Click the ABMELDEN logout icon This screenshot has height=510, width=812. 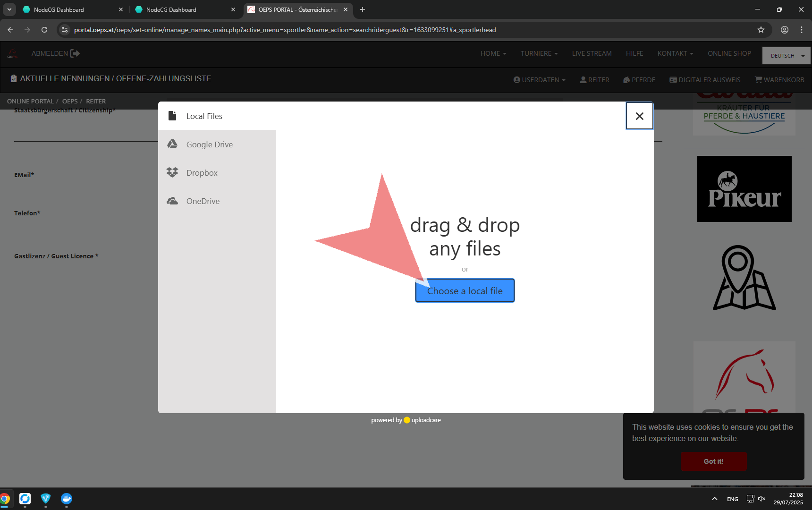pyautogui.click(x=75, y=53)
